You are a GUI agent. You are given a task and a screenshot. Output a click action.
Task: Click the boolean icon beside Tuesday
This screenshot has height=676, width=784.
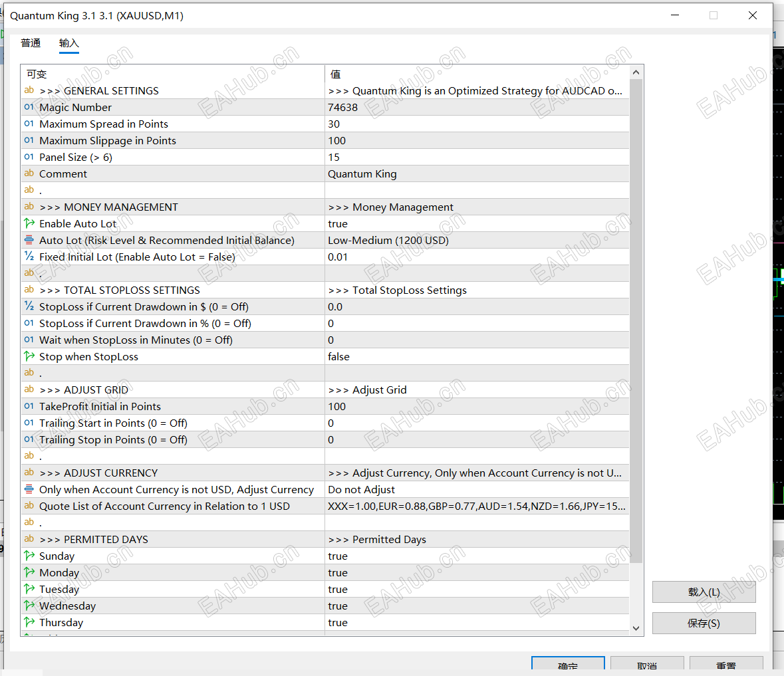coord(29,589)
